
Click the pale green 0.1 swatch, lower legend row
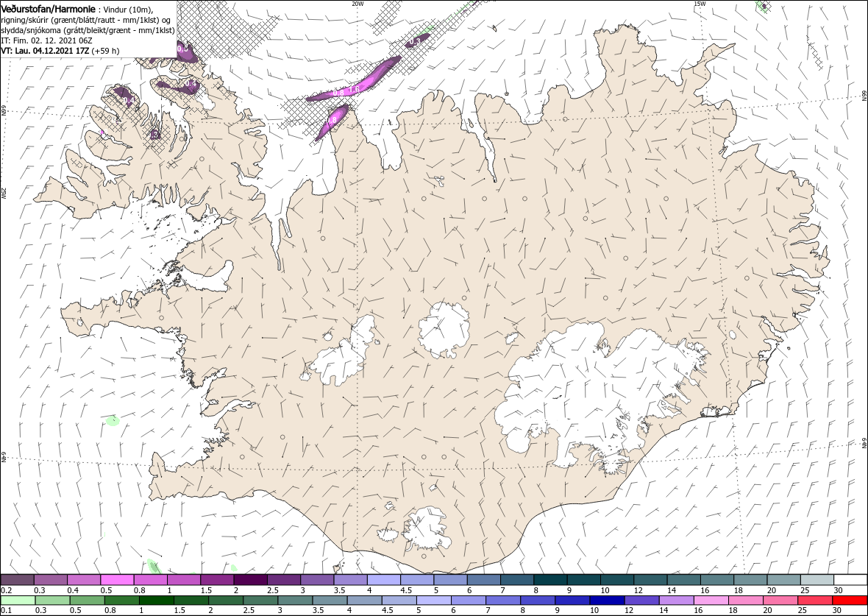click(x=18, y=601)
